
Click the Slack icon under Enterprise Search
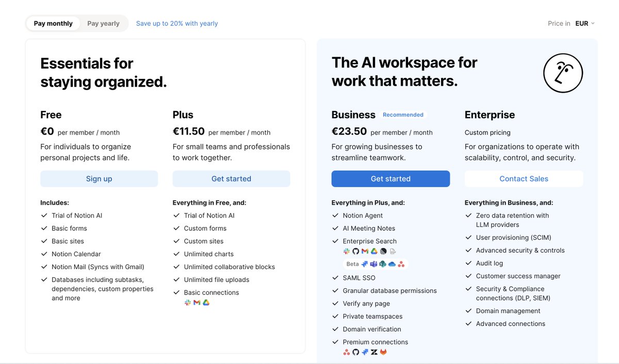pos(347,251)
